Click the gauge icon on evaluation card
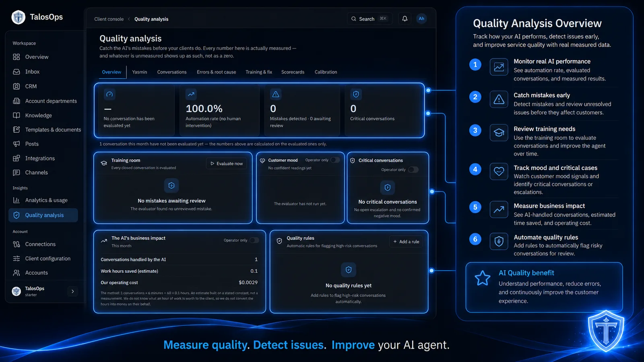 point(109,94)
